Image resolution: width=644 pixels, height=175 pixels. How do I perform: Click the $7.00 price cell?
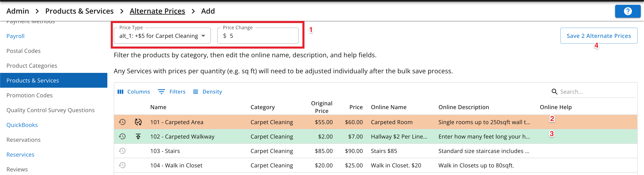click(x=355, y=137)
